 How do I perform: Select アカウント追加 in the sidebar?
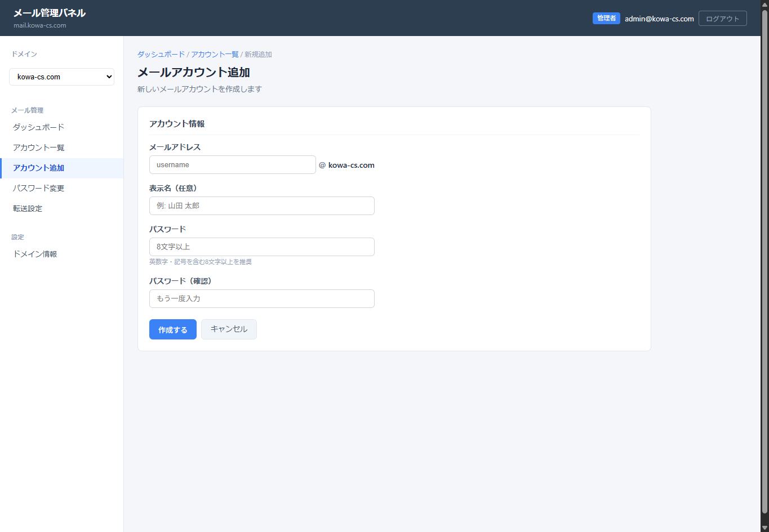click(39, 168)
